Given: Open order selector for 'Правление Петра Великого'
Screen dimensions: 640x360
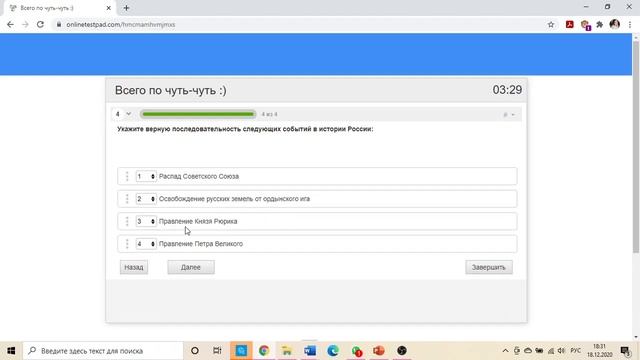Looking at the screenshot, I should coord(146,244).
